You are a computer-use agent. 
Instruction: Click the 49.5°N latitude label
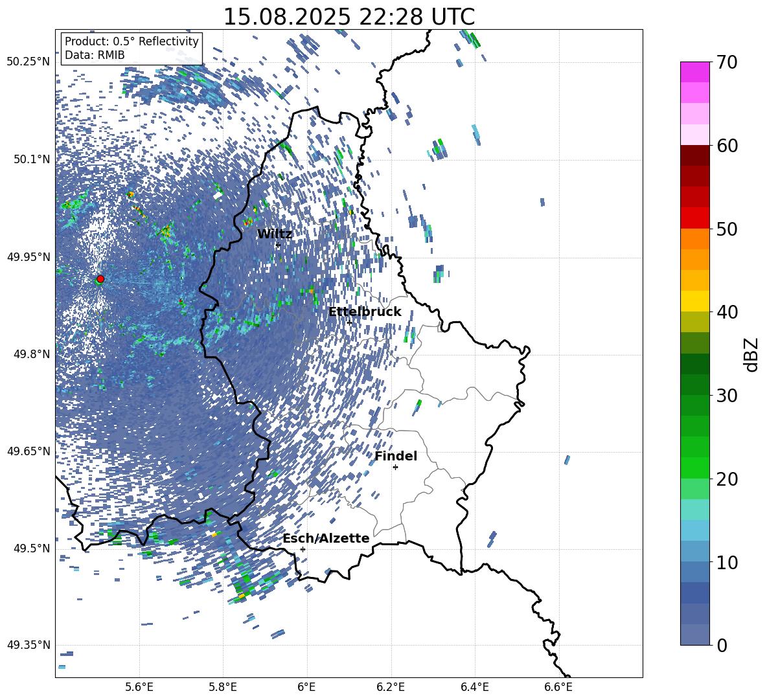[x=32, y=548]
